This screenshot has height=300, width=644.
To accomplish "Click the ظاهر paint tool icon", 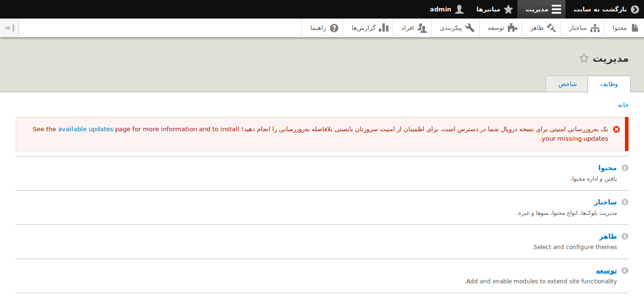I will [552, 28].
